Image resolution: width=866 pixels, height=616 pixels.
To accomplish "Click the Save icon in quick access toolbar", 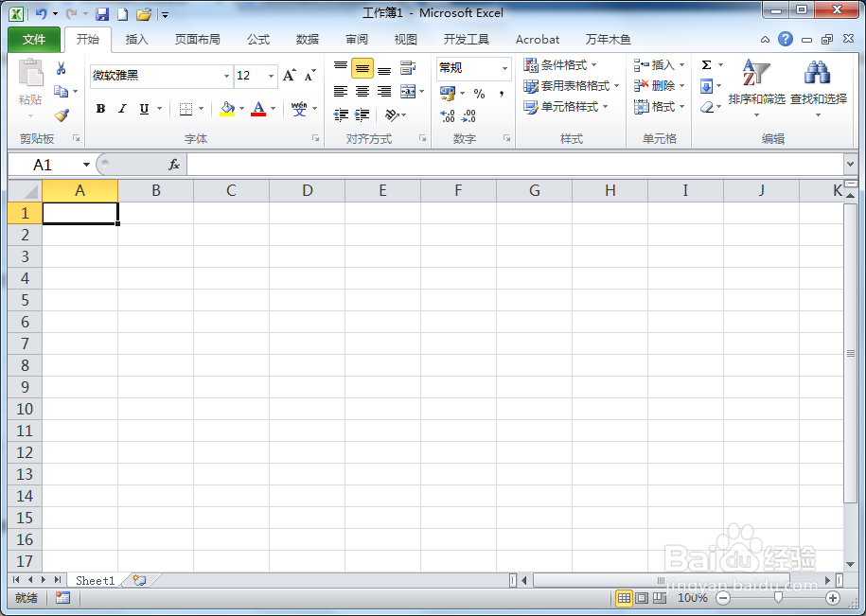I will (102, 14).
